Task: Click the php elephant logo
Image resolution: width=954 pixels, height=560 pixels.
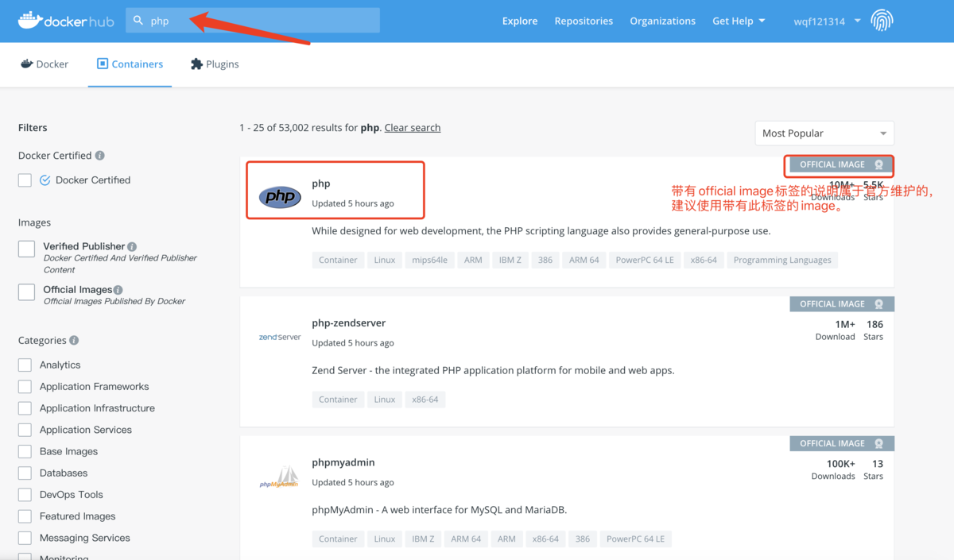Action: tap(280, 196)
